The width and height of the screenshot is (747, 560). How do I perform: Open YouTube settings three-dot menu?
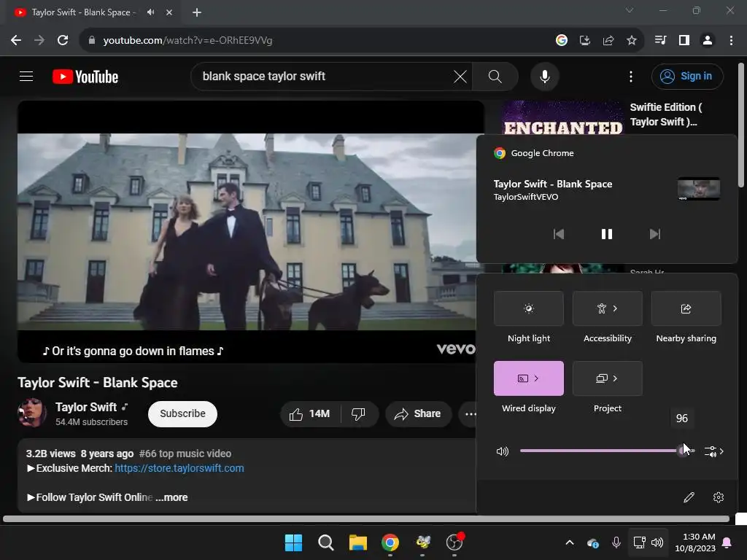pos(631,76)
